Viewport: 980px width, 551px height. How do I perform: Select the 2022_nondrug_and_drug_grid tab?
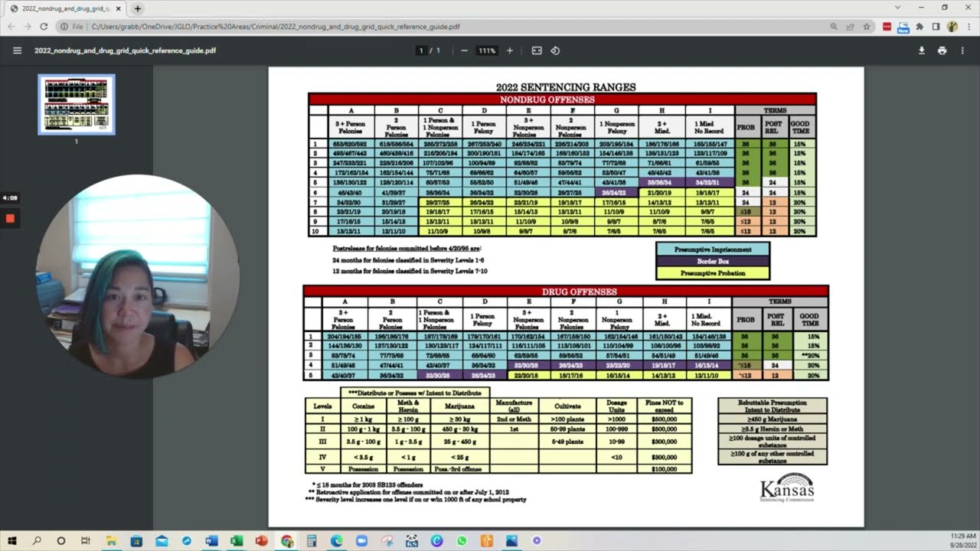[66, 8]
